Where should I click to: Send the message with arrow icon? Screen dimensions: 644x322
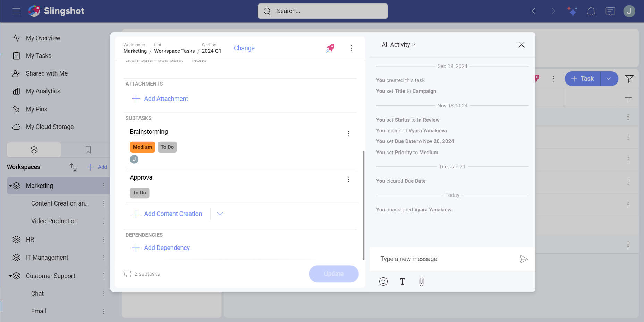(524, 259)
